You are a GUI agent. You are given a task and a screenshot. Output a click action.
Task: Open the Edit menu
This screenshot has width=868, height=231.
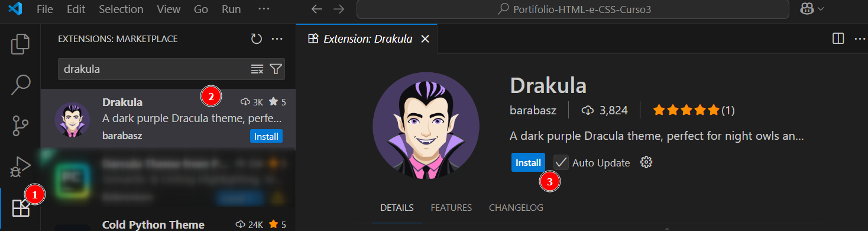point(76,9)
